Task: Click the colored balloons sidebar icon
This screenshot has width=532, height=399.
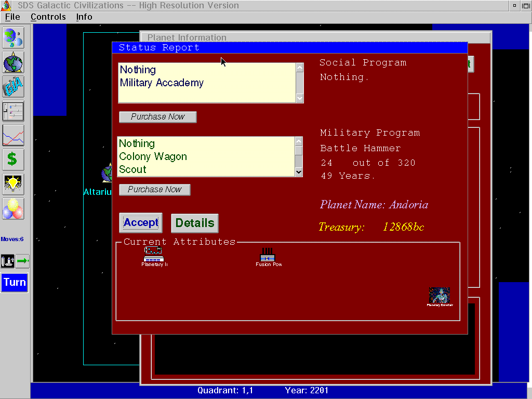Action: pos(13,209)
